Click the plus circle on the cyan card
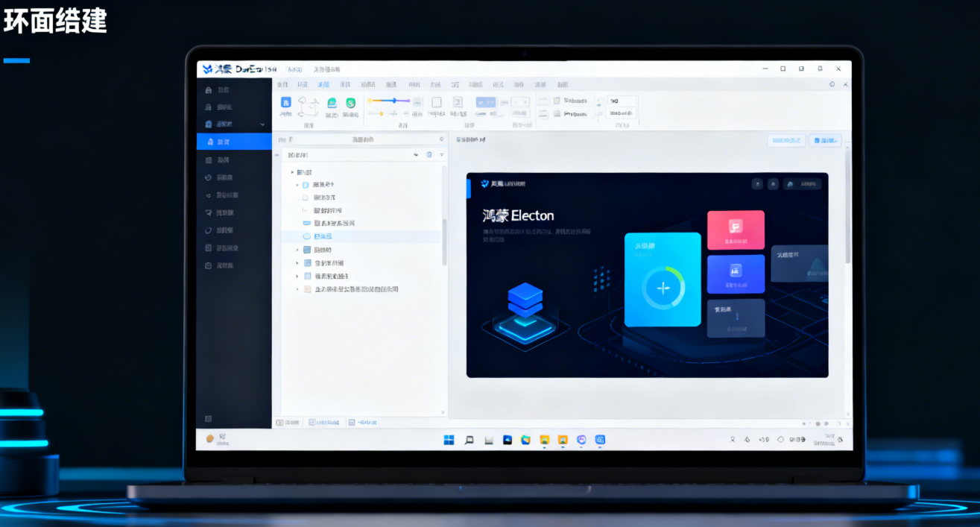Screen dimensions: 980x527 tap(663, 288)
